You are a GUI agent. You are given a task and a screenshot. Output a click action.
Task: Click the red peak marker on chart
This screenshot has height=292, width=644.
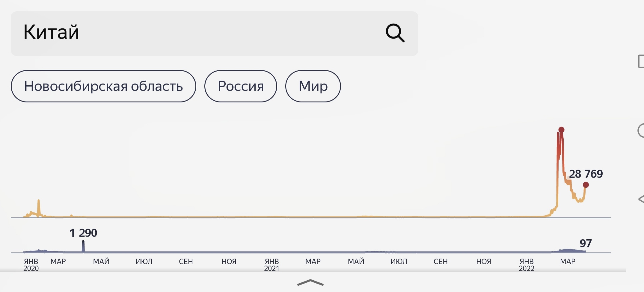tap(561, 130)
